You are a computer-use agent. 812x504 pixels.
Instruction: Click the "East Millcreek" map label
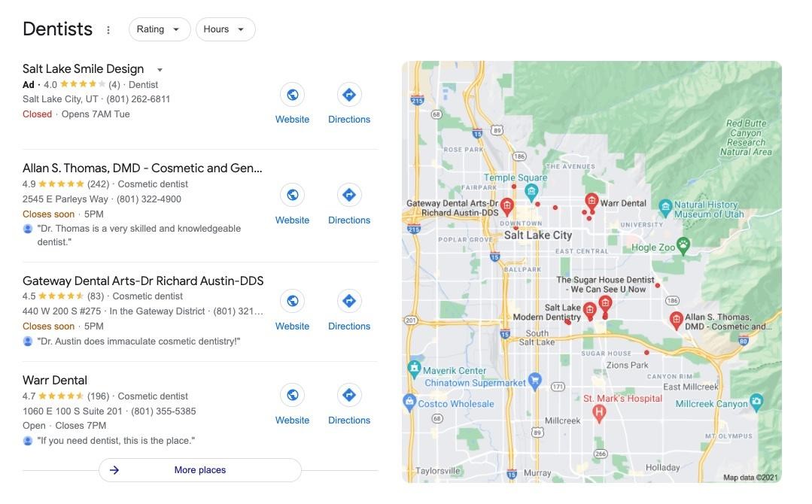[690, 387]
